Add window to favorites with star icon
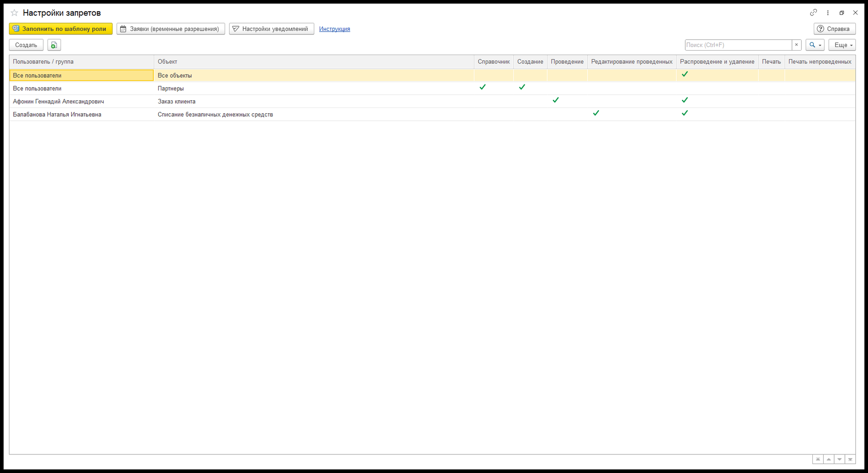Screen dimensions: 868x473 pyautogui.click(x=14, y=13)
